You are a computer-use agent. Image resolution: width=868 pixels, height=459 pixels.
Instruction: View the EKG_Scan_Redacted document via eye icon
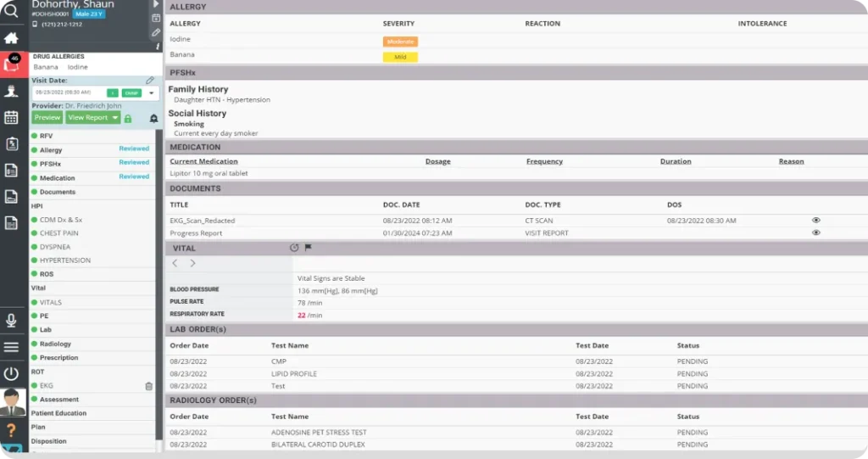pyautogui.click(x=815, y=220)
